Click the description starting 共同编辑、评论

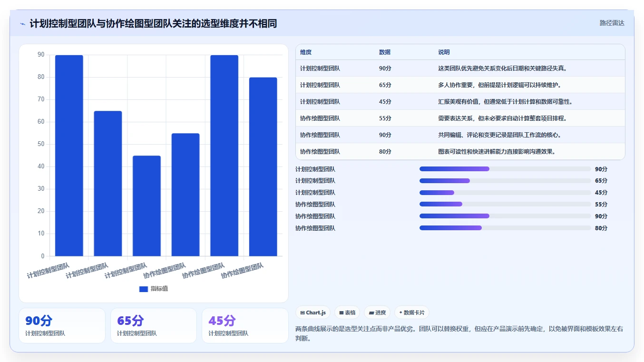[500, 135]
